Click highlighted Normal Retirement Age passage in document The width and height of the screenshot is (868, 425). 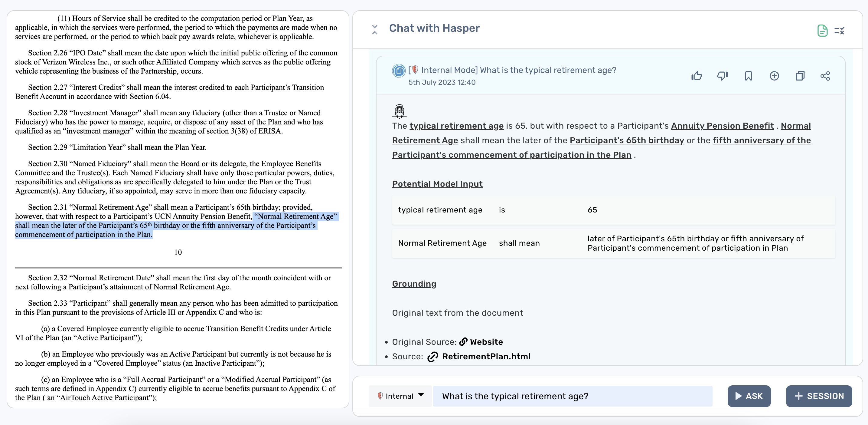[165, 225]
